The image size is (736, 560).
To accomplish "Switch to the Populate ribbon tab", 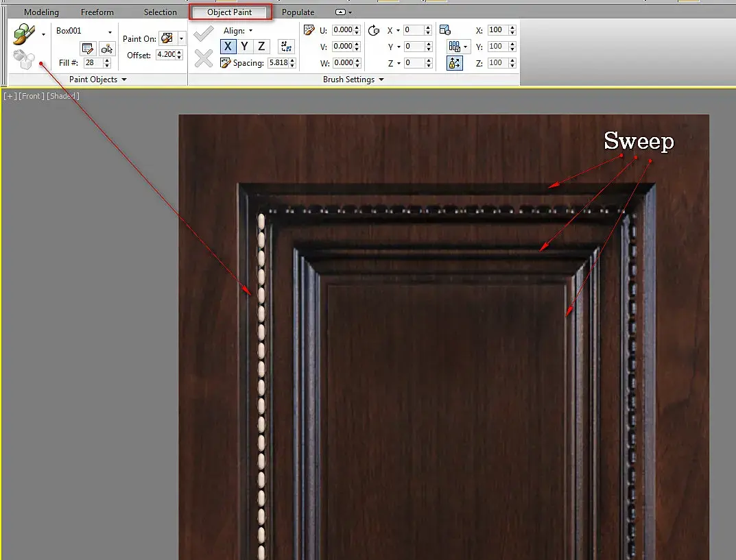I will [x=298, y=12].
